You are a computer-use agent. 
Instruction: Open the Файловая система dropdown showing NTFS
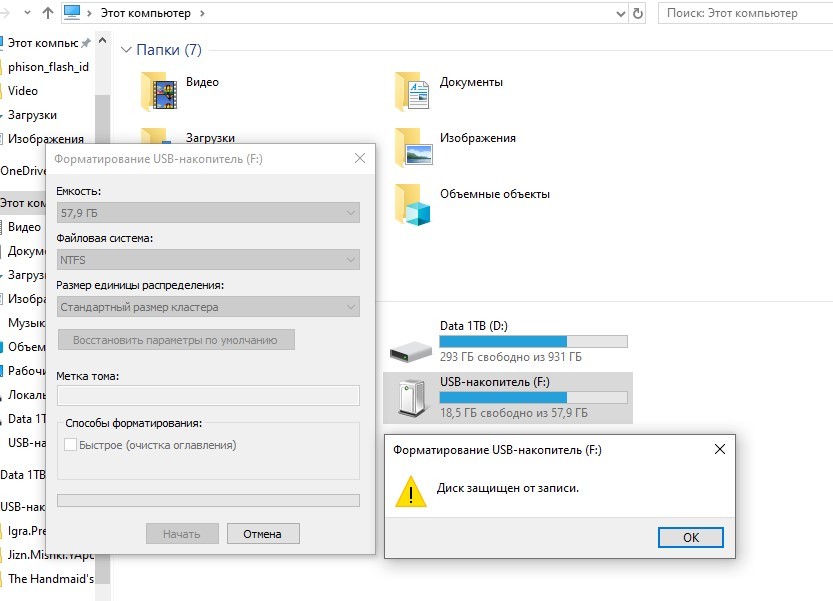pyautogui.click(x=208, y=260)
